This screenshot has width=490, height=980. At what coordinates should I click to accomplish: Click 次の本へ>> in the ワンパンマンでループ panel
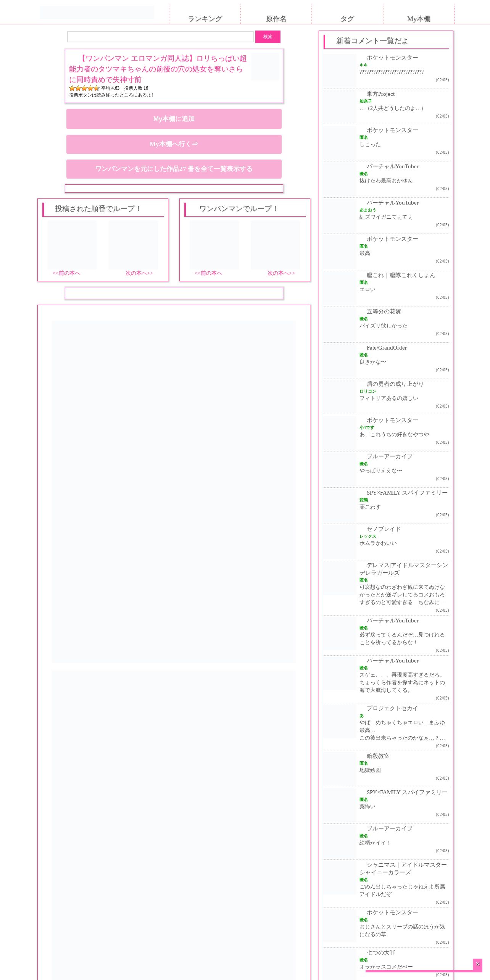click(281, 273)
